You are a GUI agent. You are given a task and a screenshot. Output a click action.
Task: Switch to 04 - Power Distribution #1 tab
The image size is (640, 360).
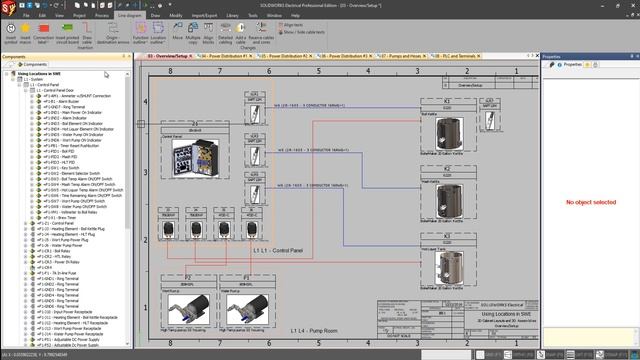pos(225,56)
